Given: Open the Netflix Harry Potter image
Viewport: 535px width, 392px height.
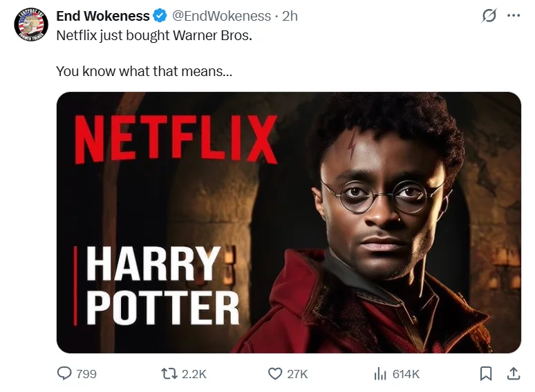Looking at the screenshot, I should coord(288,223).
